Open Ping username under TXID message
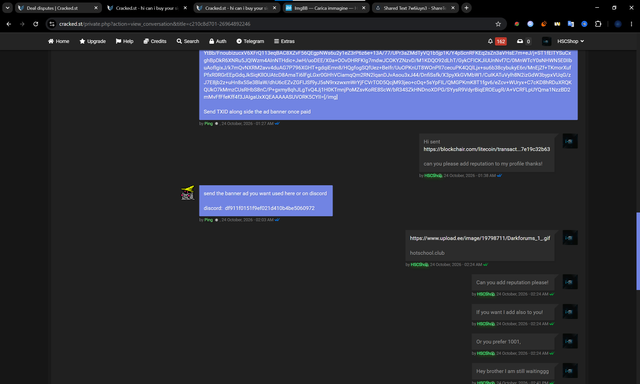 pyautogui.click(x=209, y=124)
